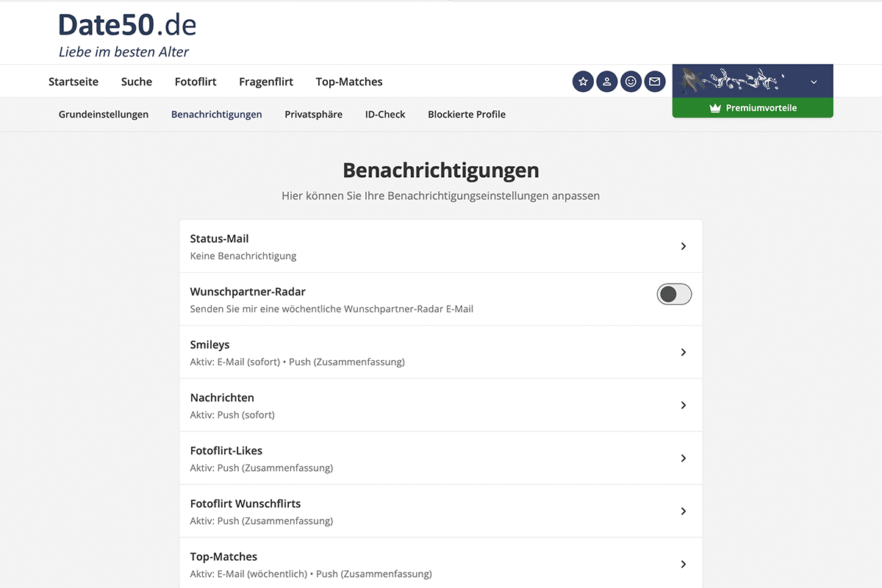Expand the user account dropdown arrow
Screen dimensions: 882x588
[x=814, y=82]
